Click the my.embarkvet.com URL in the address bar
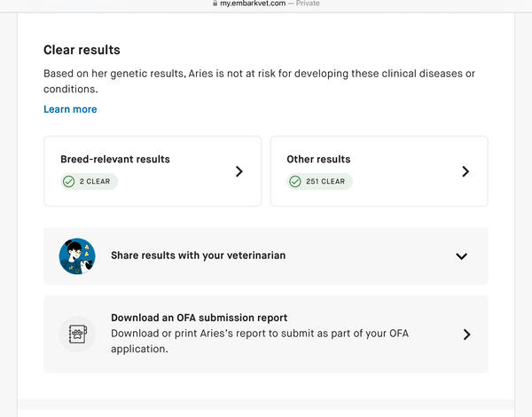The width and height of the screenshot is (532, 417). point(253,4)
